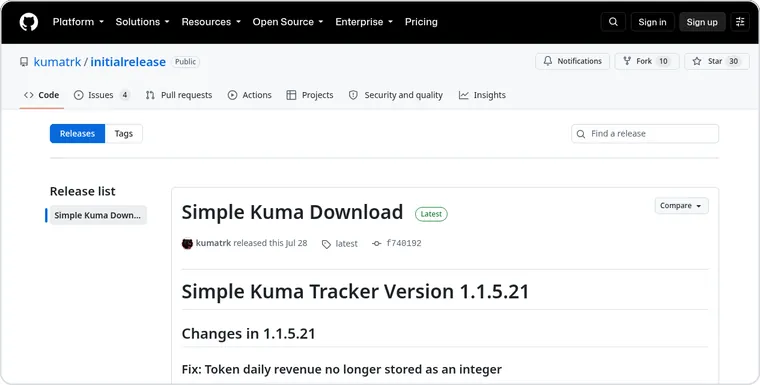Expand the Solutions menu

142,22
